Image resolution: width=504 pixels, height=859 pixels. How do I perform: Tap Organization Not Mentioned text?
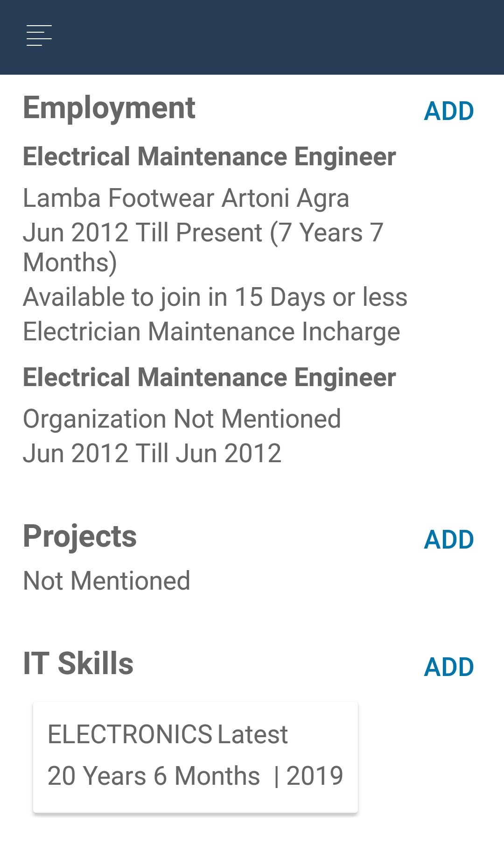pyautogui.click(x=182, y=419)
